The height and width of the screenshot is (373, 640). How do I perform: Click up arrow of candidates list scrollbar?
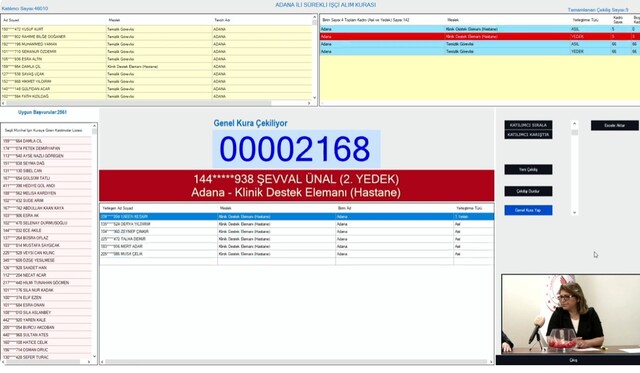coord(94,126)
